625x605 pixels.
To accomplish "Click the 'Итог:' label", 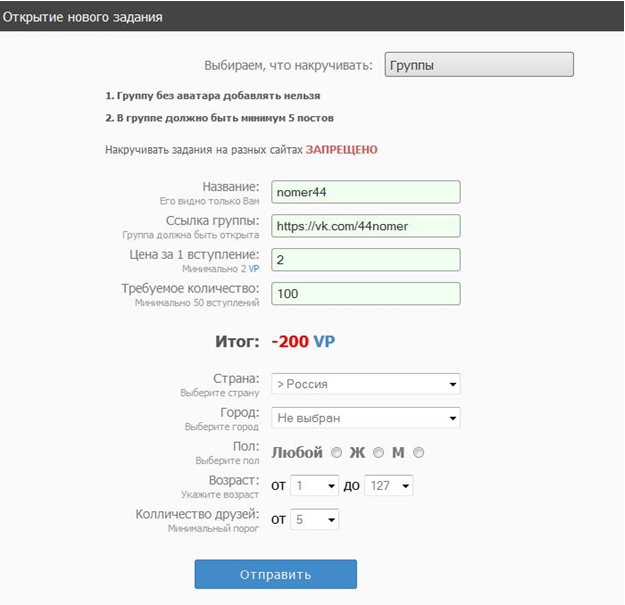I will pyautogui.click(x=237, y=342).
